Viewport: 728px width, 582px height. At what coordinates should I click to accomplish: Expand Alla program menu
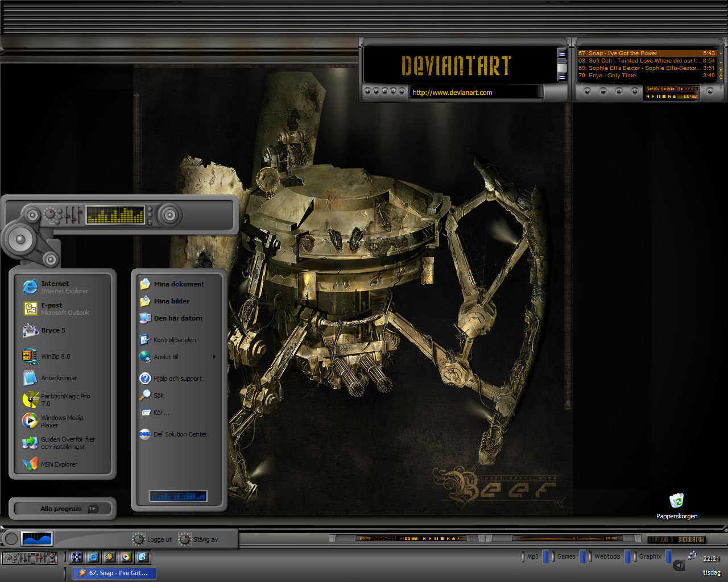(x=61, y=509)
